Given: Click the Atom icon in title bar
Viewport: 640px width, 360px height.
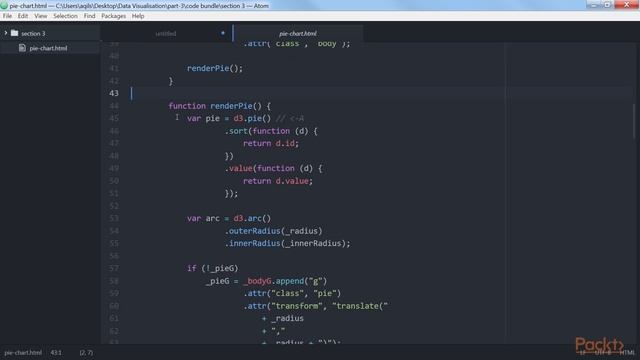Looking at the screenshot, I should click(x=4, y=6).
